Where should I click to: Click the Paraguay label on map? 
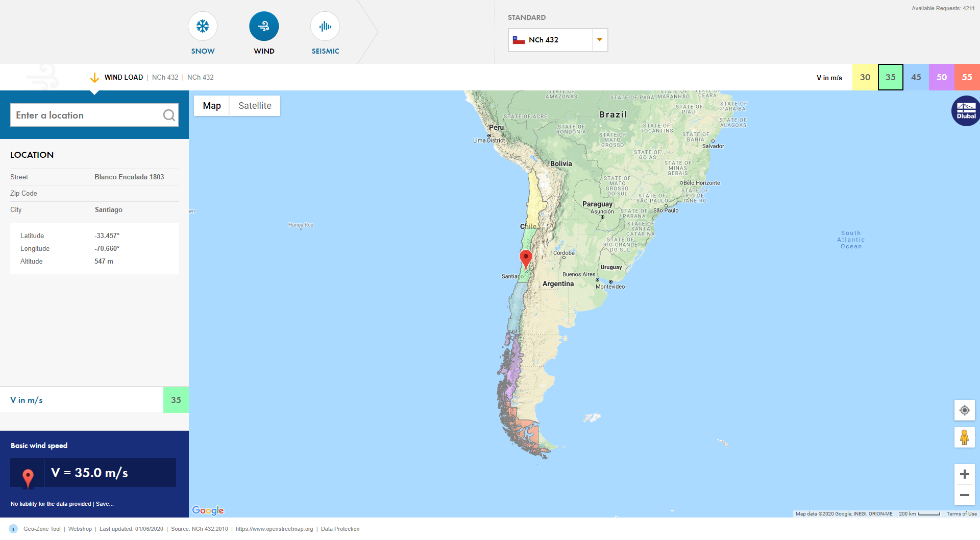597,204
